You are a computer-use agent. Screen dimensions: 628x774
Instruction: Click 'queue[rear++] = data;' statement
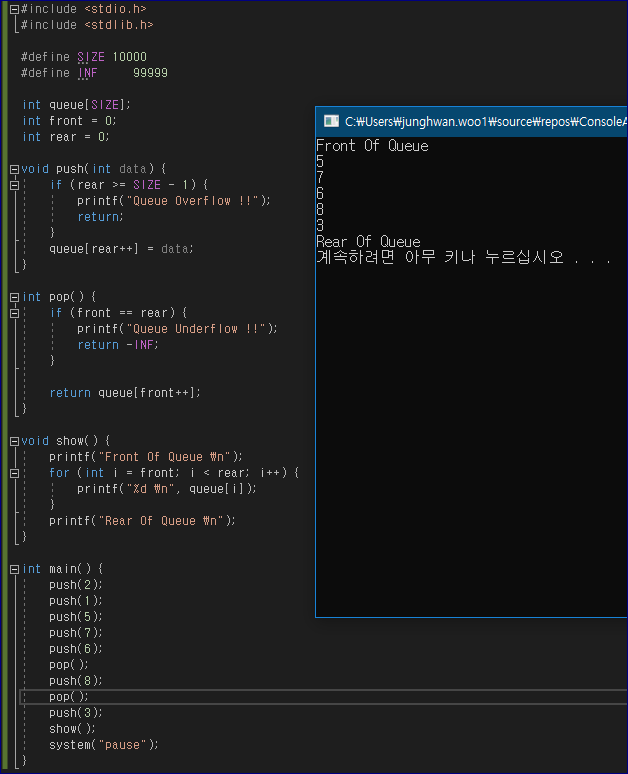point(121,249)
